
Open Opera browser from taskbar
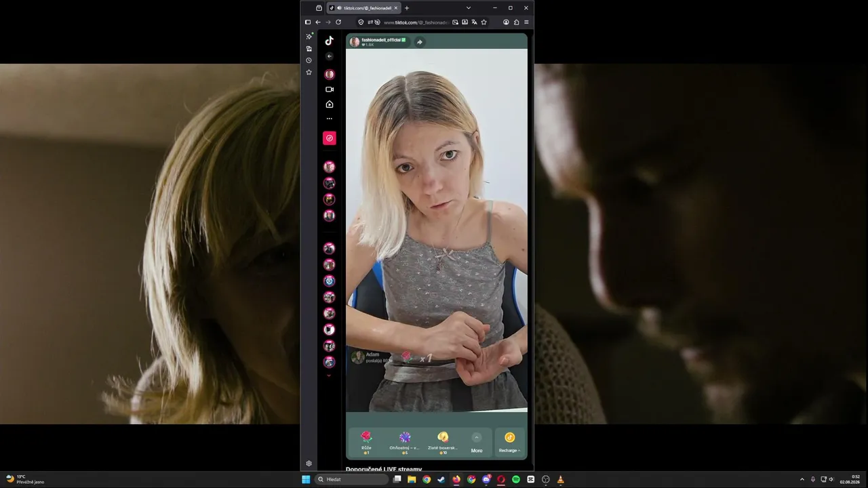click(501, 479)
